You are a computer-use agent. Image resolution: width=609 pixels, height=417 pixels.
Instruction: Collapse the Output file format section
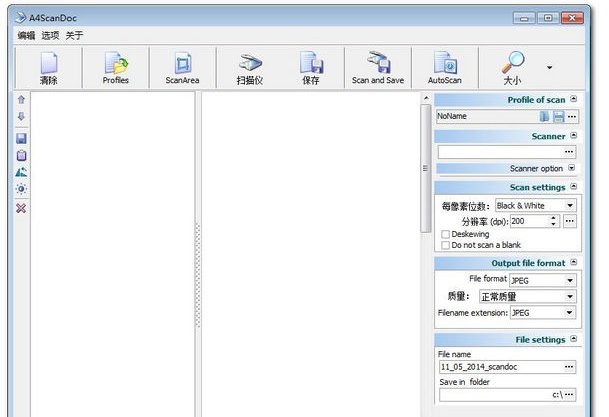[x=573, y=262]
